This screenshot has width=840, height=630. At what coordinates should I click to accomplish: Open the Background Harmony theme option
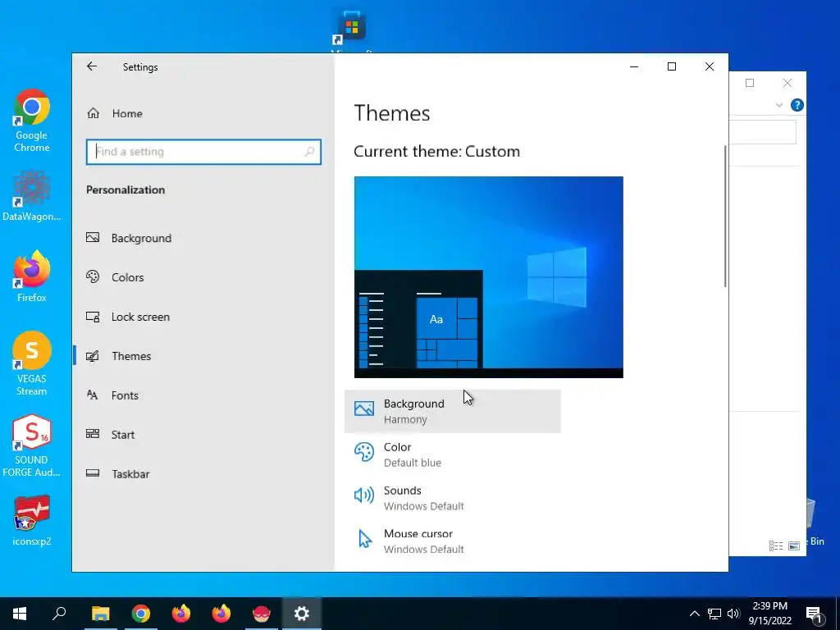click(452, 412)
